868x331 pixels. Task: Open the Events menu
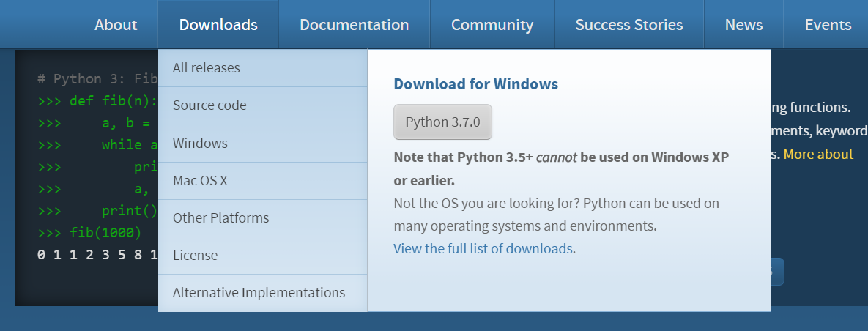[x=828, y=24]
